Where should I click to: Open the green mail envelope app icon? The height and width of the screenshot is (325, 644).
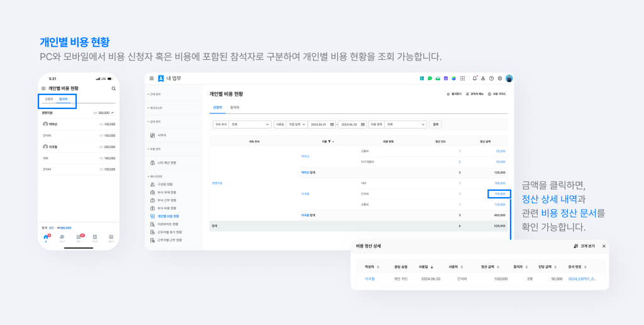[438, 78]
